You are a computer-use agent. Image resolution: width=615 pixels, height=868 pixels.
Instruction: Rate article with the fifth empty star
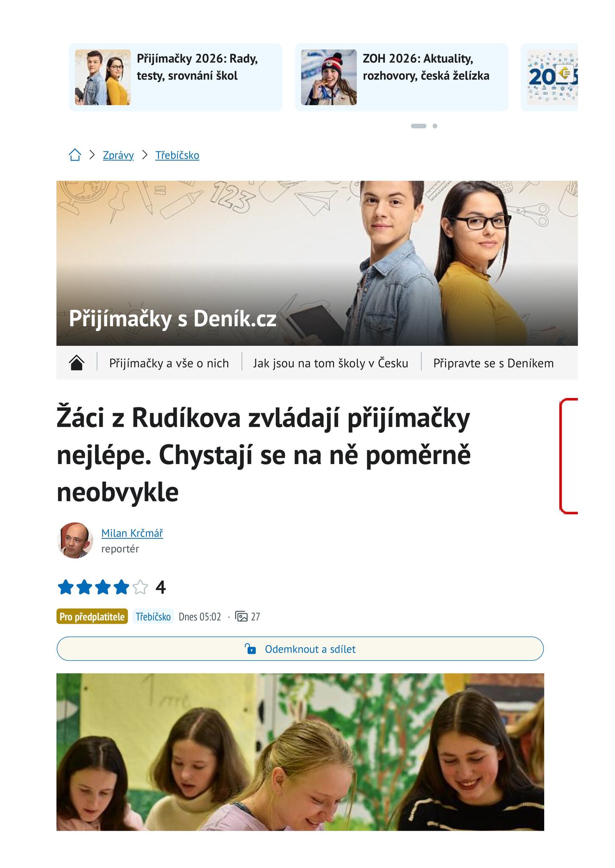click(x=140, y=587)
